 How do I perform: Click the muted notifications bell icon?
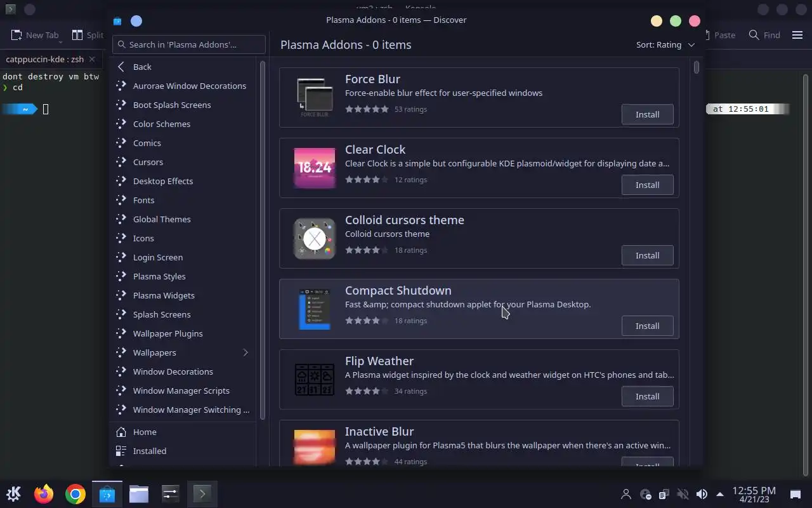(x=683, y=494)
